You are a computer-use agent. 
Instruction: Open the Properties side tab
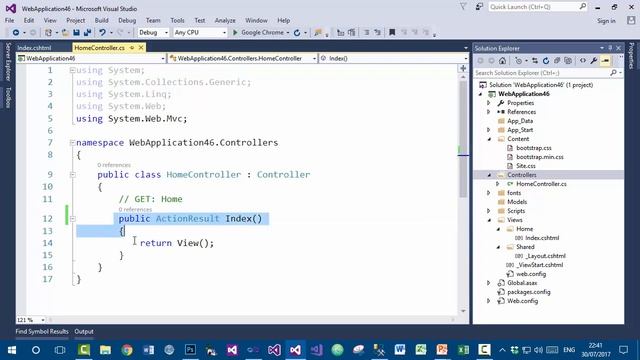pyautogui.click(x=631, y=56)
